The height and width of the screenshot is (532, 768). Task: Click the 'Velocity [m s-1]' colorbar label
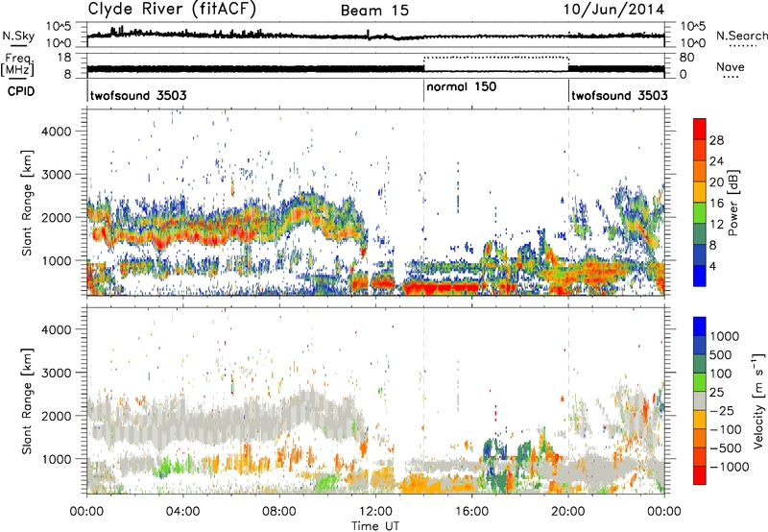758,400
